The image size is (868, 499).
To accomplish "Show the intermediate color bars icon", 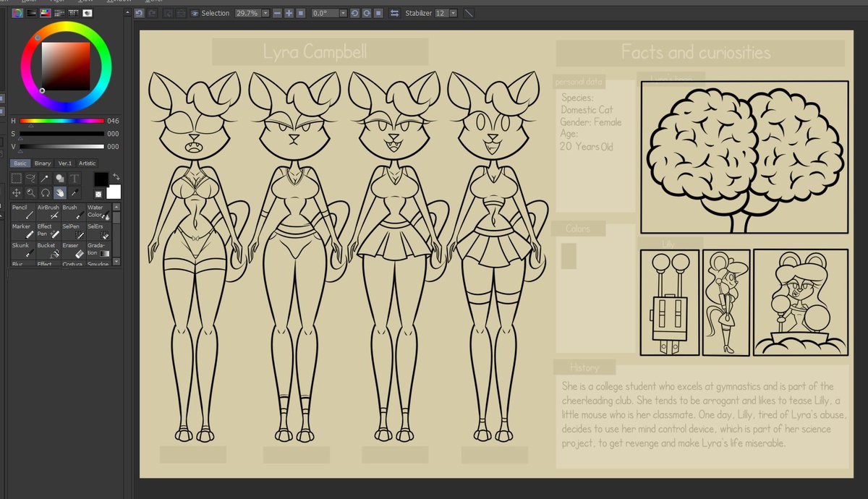I will click(59, 13).
